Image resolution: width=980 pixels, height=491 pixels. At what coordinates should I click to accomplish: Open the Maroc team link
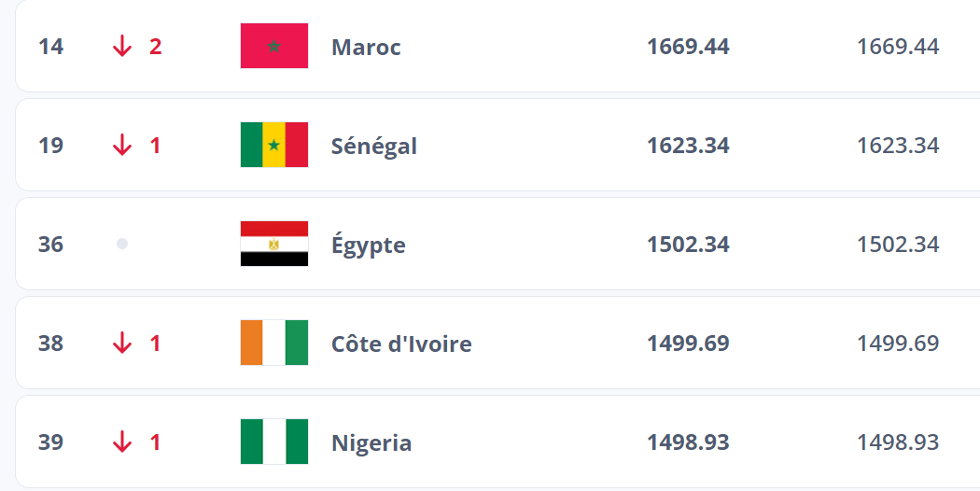pyautogui.click(x=366, y=48)
